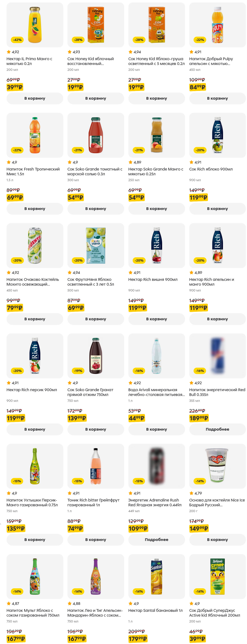
Task: Open Подробнее for the Red Bull energy drink
Action: click(217, 429)
